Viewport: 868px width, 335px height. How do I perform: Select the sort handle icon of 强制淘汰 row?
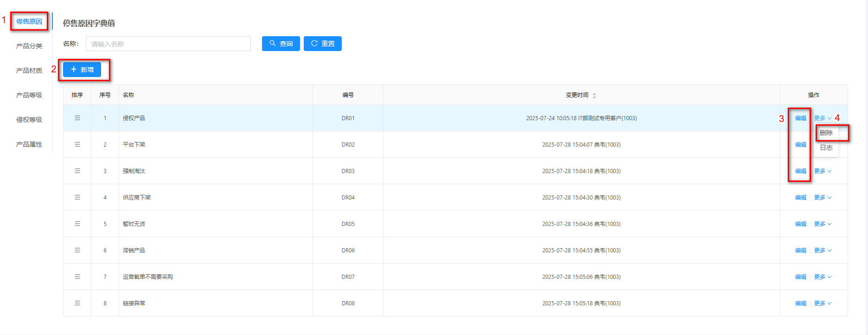77,171
